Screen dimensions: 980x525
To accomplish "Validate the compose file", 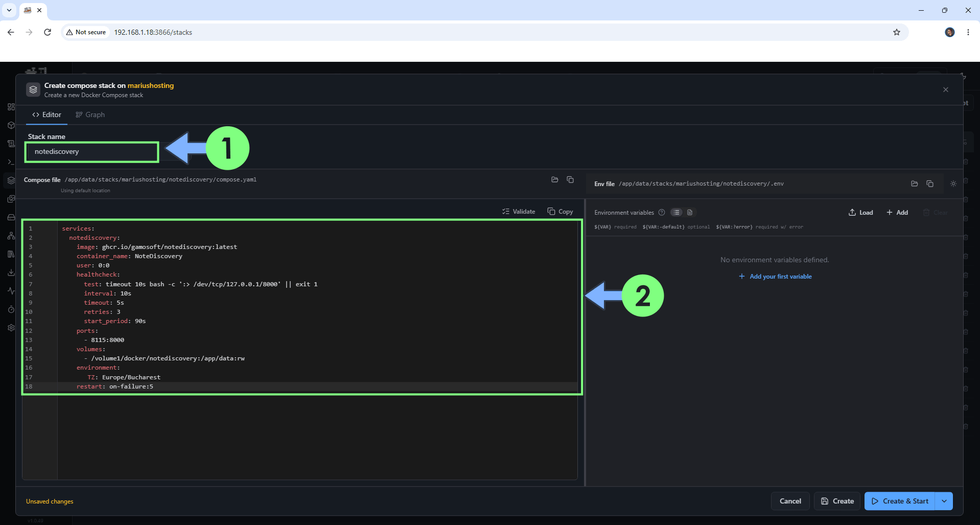I will tap(519, 212).
